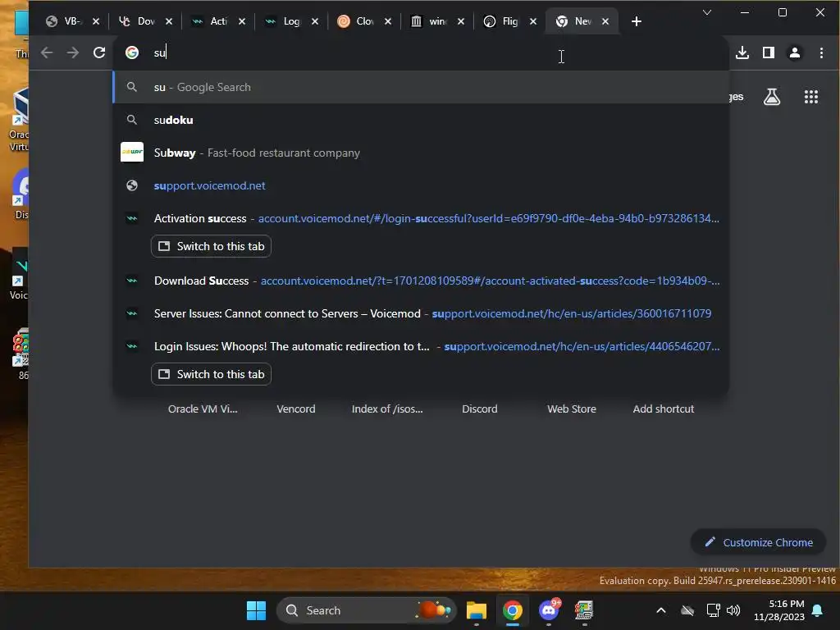The image size is (840, 630).
Task: Select the Subway restaurant suggestion
Action: [x=421, y=153]
